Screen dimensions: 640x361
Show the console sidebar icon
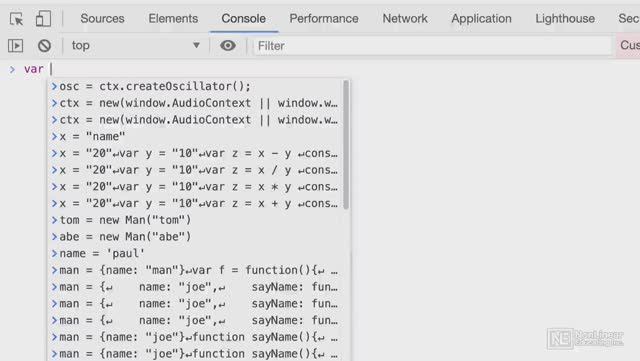tap(16, 45)
